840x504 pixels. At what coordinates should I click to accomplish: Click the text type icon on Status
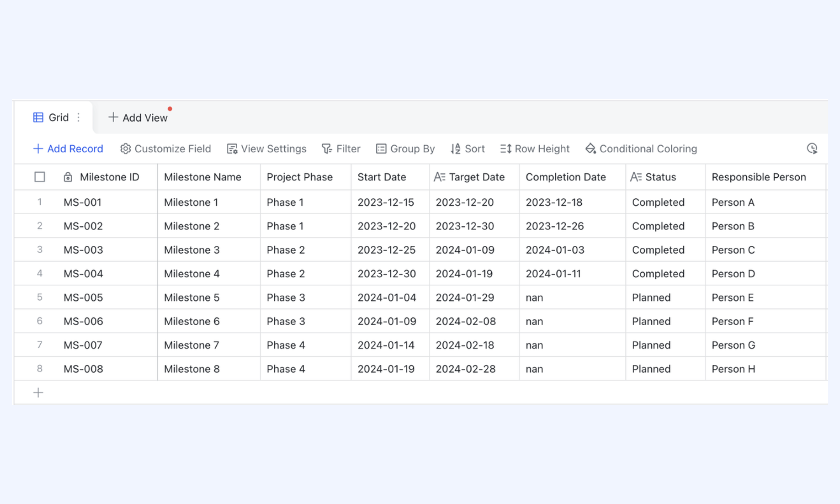click(x=636, y=177)
